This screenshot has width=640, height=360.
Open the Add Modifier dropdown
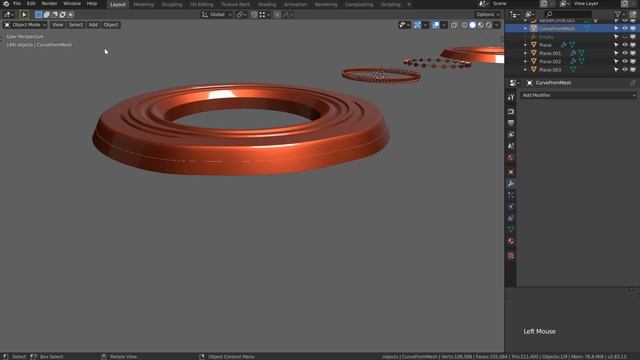coord(578,95)
